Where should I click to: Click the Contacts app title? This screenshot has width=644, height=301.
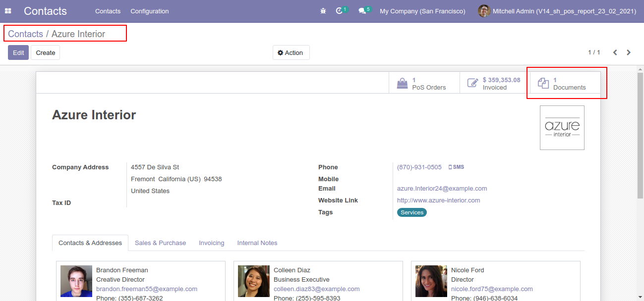pos(45,11)
